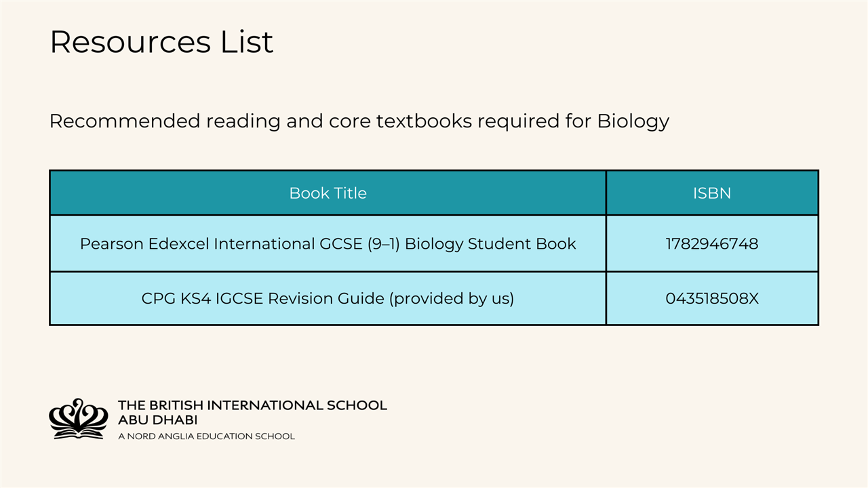
Task: Click the CPG KS4 IGCSE Revision Guide cell
Action: tap(328, 298)
